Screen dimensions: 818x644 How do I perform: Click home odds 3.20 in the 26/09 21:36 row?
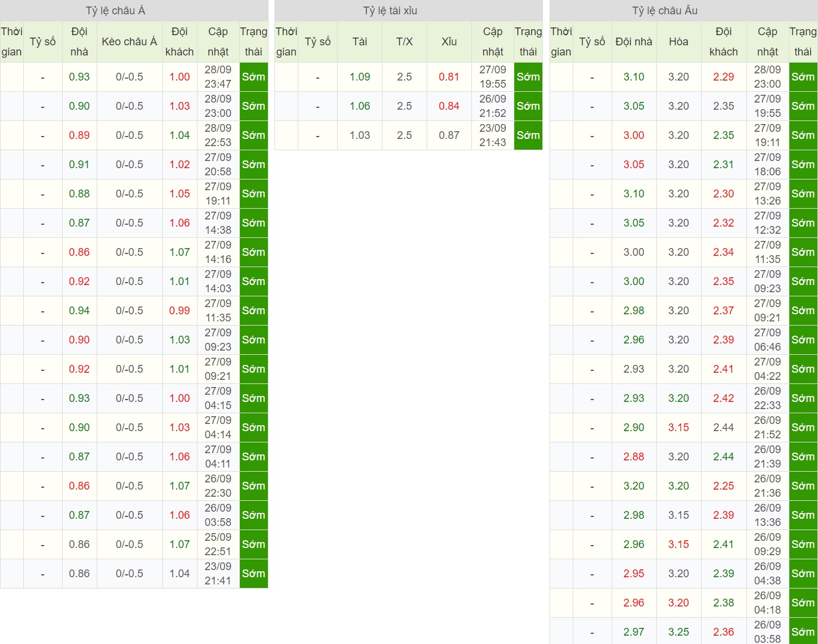tap(634, 486)
